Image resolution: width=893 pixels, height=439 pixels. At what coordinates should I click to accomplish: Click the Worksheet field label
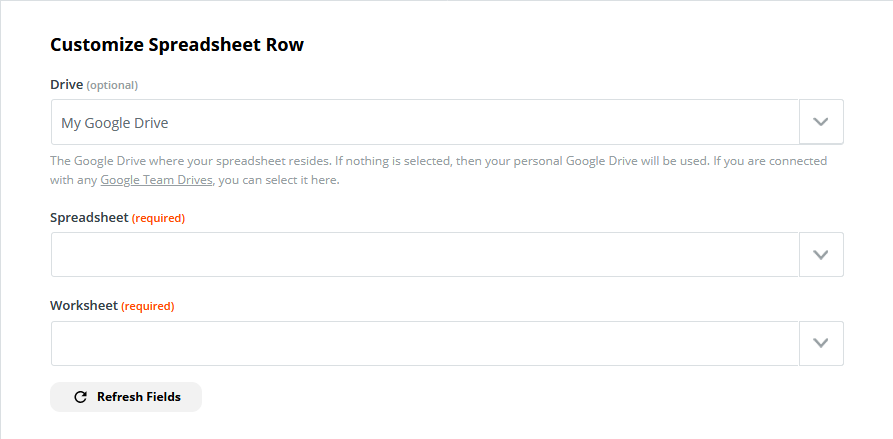85,306
